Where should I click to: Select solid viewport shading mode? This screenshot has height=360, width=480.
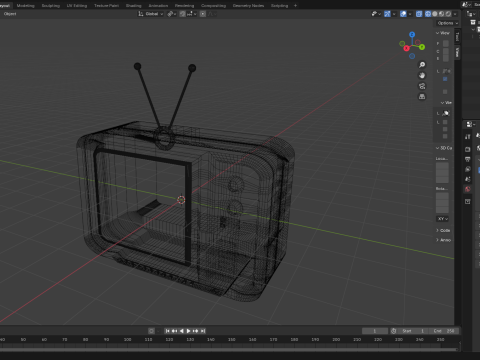[435, 14]
